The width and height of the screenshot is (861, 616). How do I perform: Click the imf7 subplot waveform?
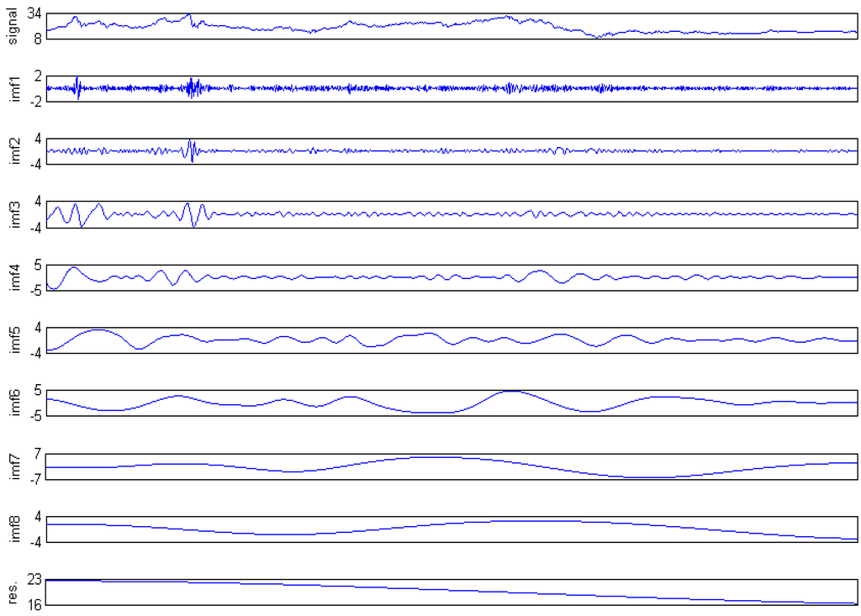[452, 466]
